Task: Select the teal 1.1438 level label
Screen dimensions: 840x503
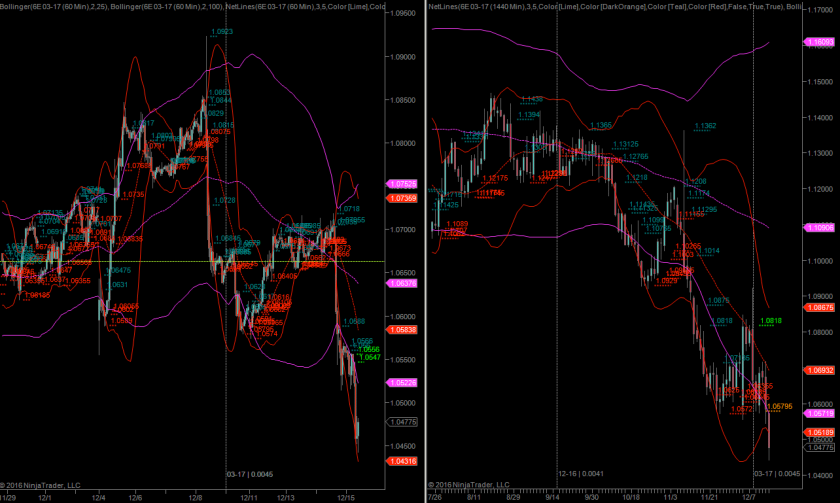Action: click(x=531, y=99)
